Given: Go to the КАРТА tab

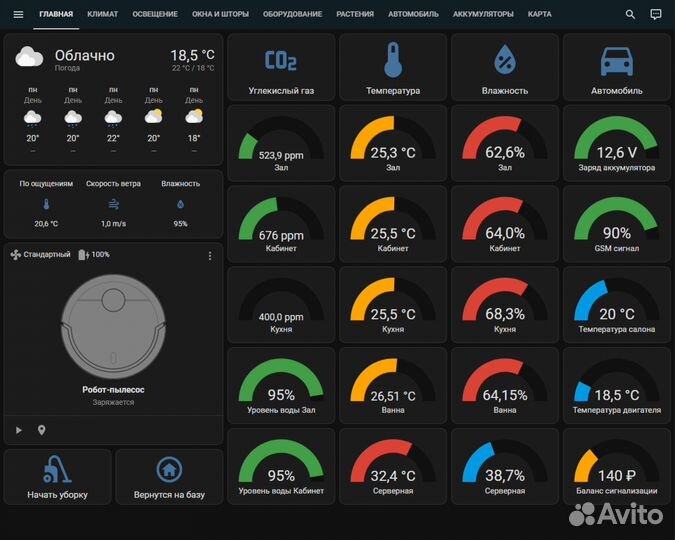Looking at the screenshot, I should coord(539,14).
